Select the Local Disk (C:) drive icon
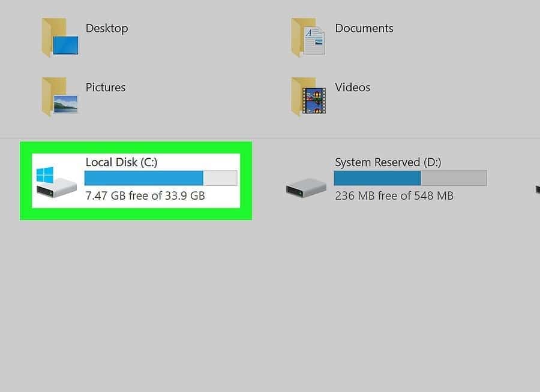This screenshot has width=540, height=392. [56, 181]
